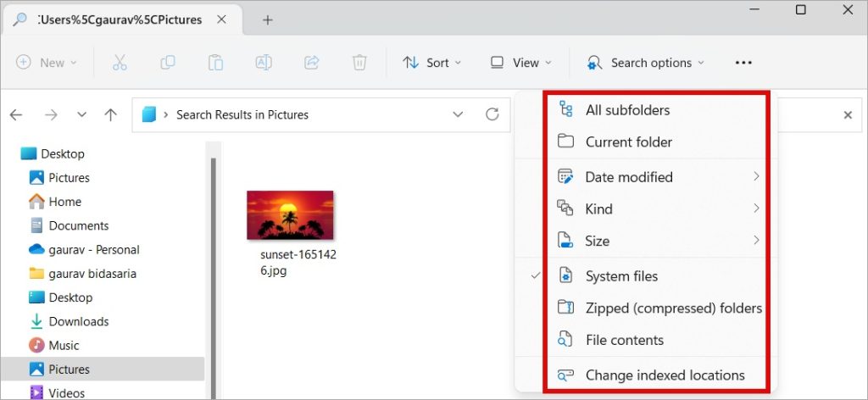Enable File contents search option
Screen dimensions: 868x400
point(624,341)
